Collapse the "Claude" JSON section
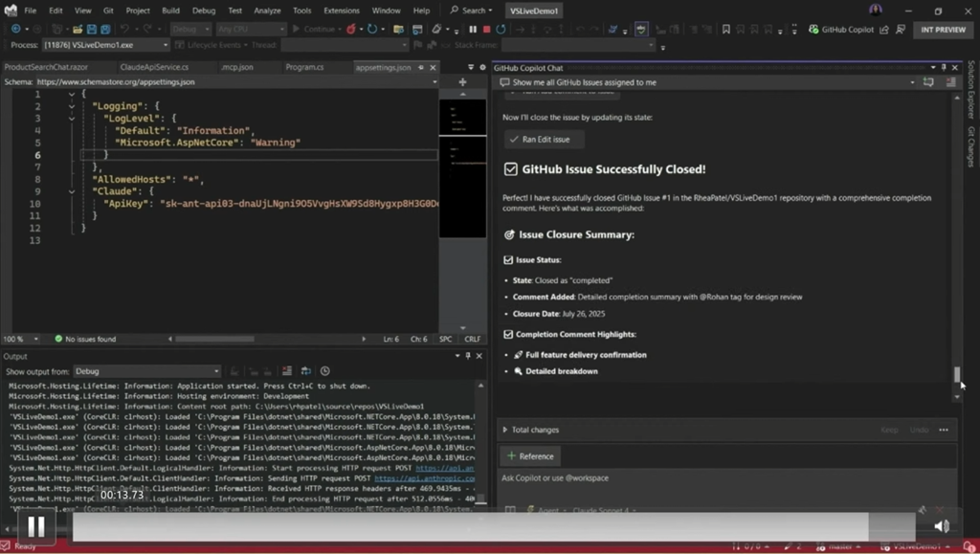The height and width of the screenshot is (554, 980). 71,191
